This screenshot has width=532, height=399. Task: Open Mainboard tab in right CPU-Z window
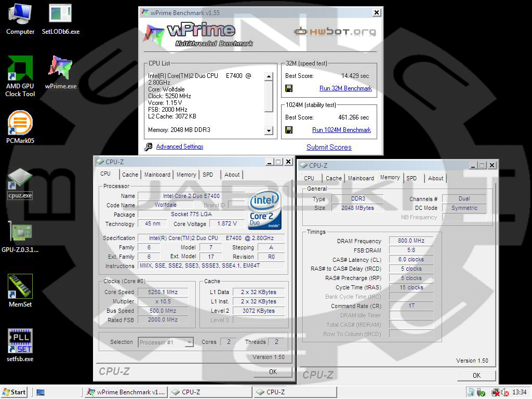point(361,178)
